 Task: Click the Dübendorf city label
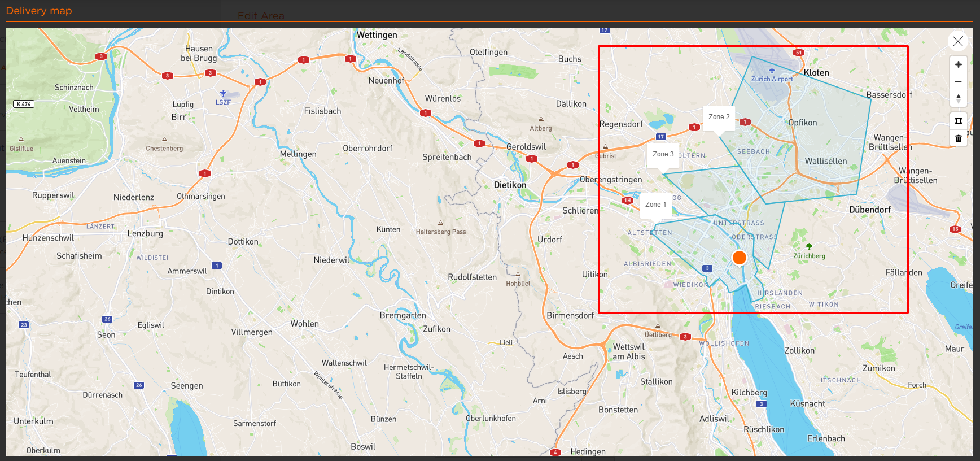(869, 210)
